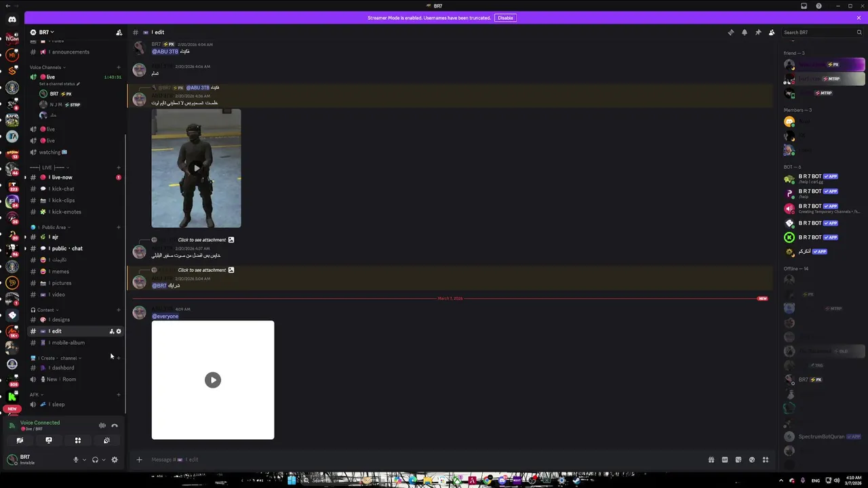Mute the microphone
This screenshot has height=488, width=868.
click(76, 460)
